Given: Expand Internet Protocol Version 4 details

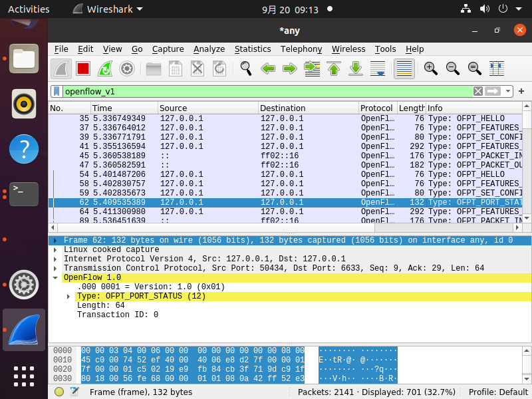Looking at the screenshot, I should pyautogui.click(x=55, y=259).
